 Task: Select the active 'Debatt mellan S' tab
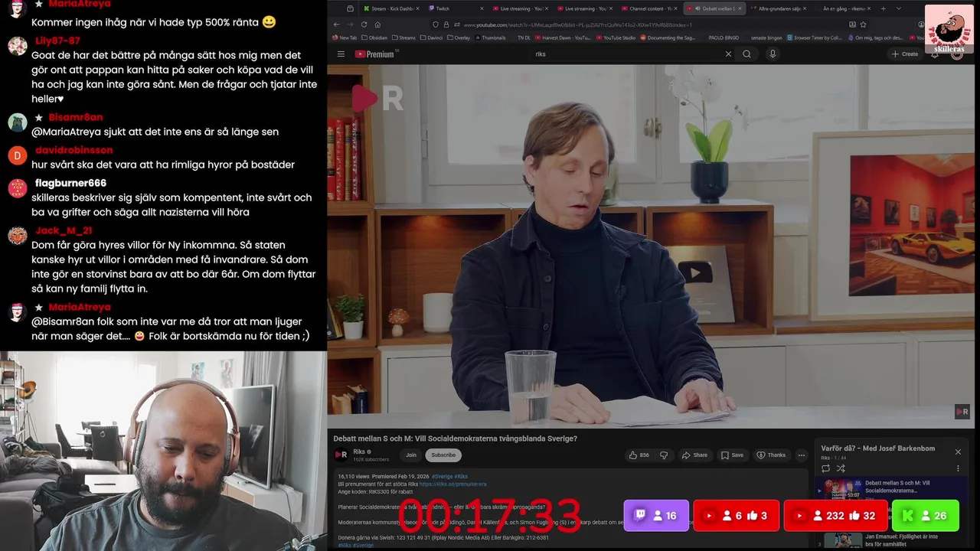[x=714, y=8]
